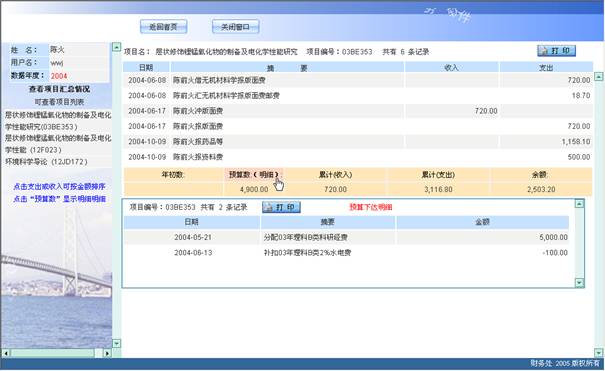
Task: Click detail panel scroll down arrow
Action: click(x=579, y=283)
